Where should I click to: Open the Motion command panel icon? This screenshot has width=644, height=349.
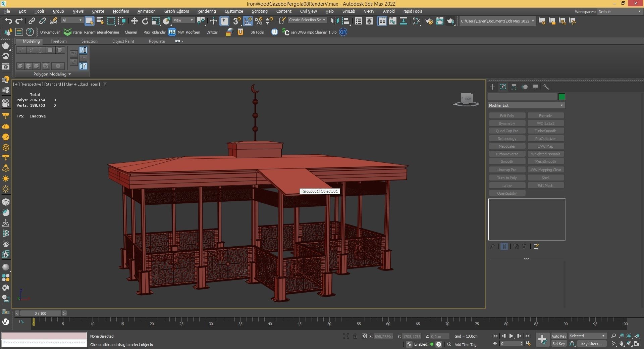coord(525,87)
